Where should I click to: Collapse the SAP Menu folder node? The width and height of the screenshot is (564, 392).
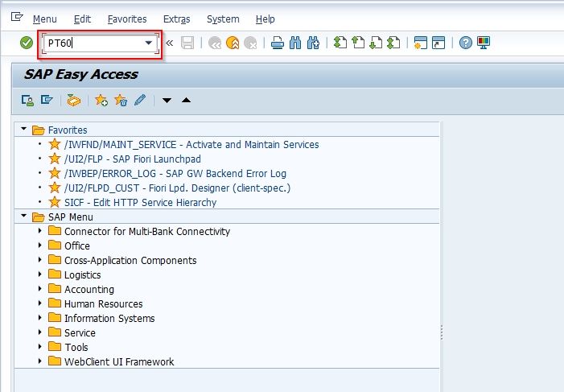[24, 216]
